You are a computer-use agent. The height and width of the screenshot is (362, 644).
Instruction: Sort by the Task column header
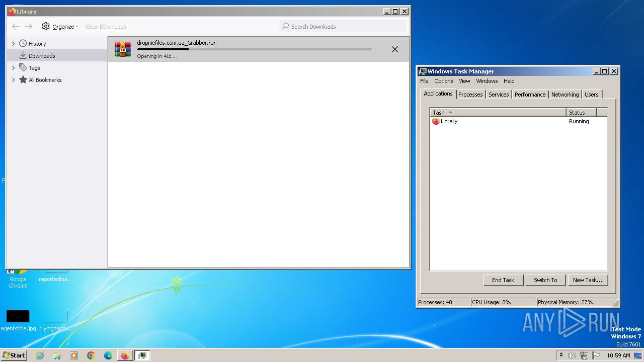(x=498, y=113)
